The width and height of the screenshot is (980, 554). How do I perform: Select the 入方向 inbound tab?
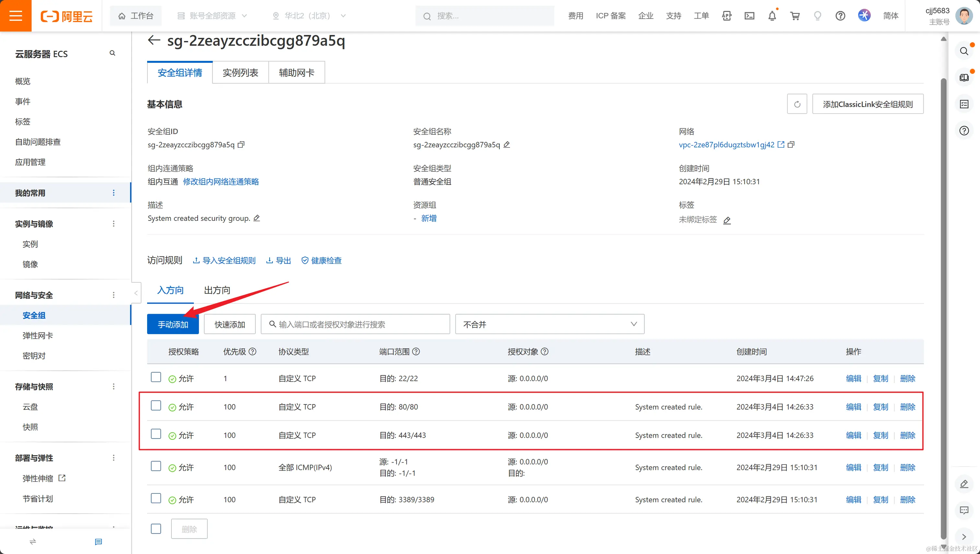[x=170, y=290]
